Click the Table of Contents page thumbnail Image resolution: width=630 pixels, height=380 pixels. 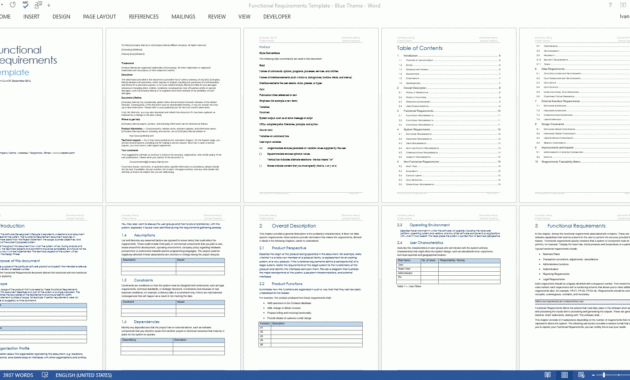click(448, 115)
